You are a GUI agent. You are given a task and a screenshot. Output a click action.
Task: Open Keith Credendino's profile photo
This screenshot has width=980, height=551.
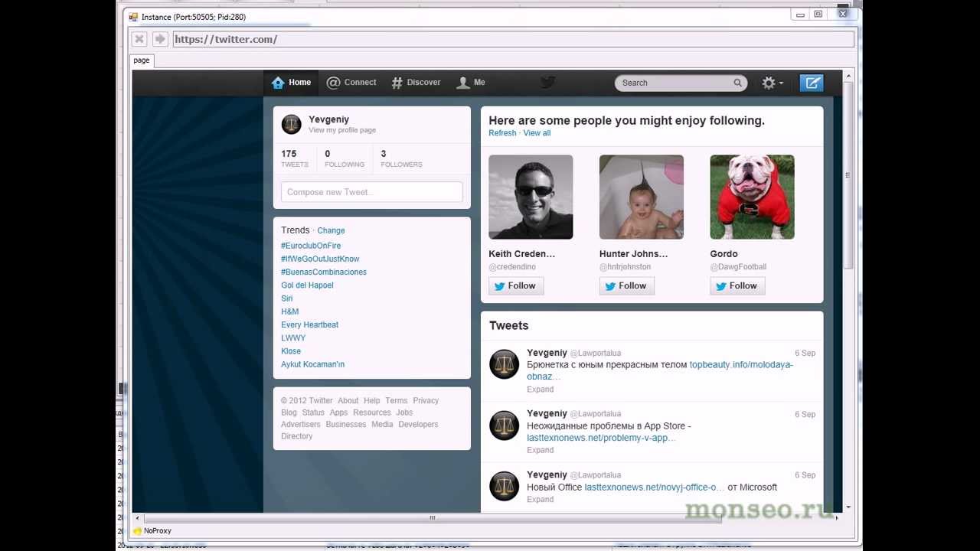pyautogui.click(x=531, y=197)
